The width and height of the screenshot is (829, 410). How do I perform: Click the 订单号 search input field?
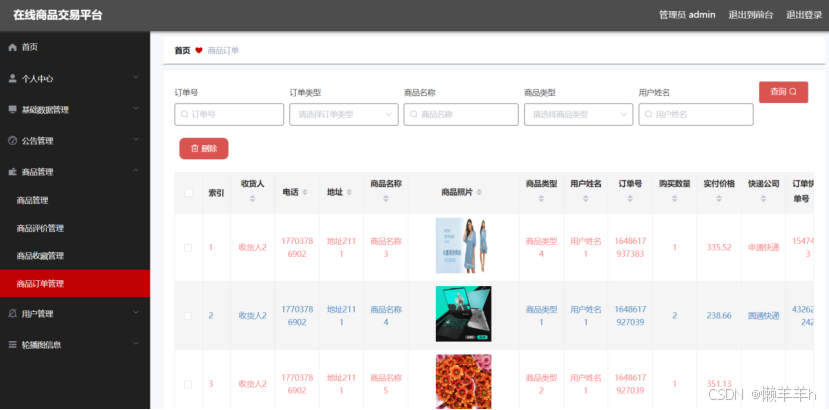point(229,114)
